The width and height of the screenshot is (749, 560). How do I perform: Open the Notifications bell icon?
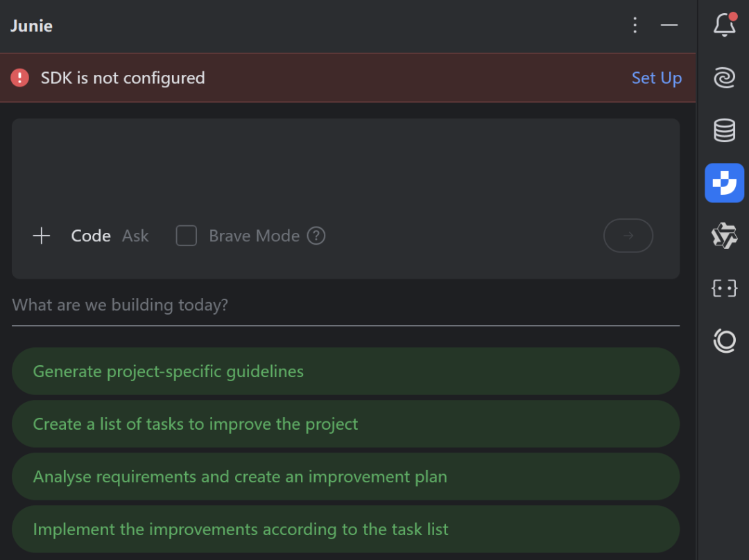tap(725, 24)
